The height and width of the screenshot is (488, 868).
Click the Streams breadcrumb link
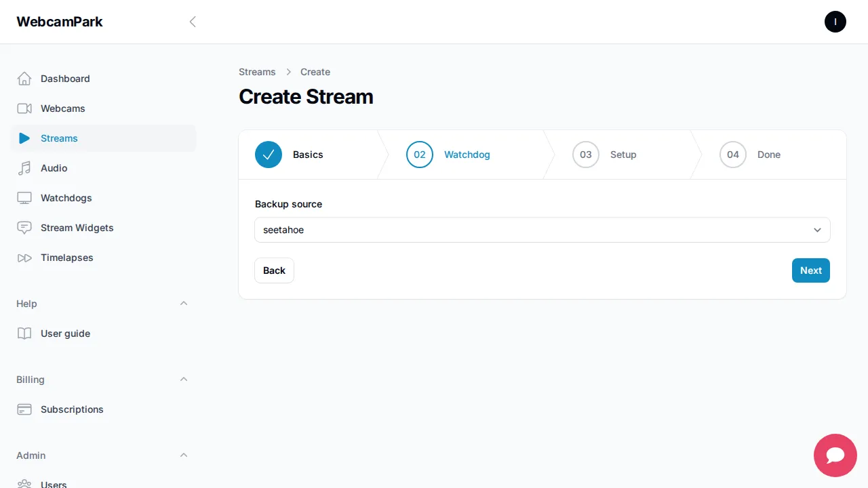click(257, 71)
